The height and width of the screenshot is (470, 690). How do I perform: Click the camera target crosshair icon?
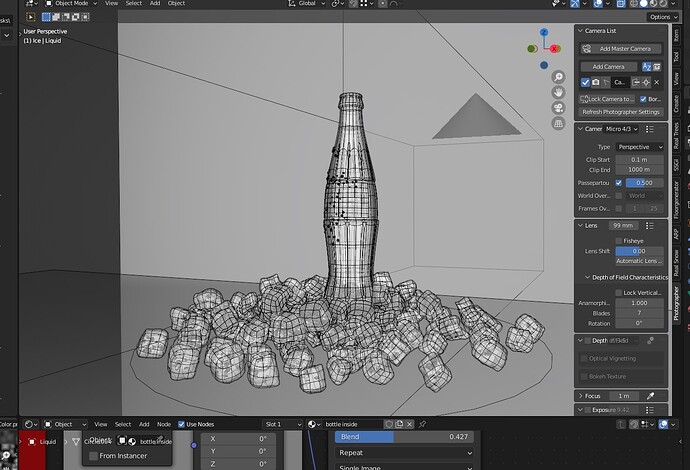[x=646, y=82]
